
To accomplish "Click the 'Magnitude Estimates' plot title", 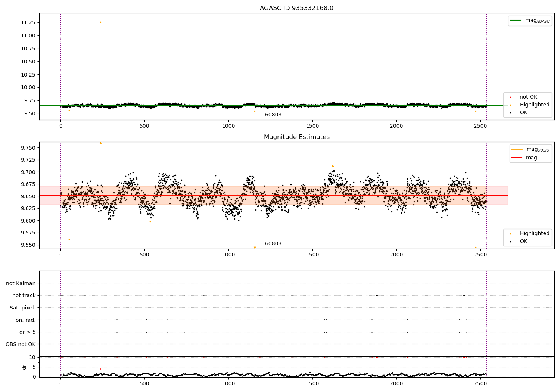I will 296,137.
